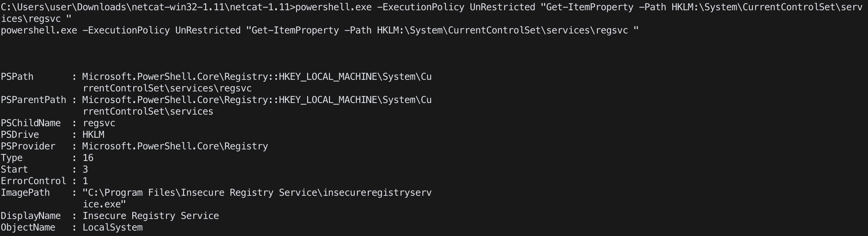This screenshot has width=868, height=236.
Task: Click the ObjectName value LocalSystem
Action: [113, 227]
